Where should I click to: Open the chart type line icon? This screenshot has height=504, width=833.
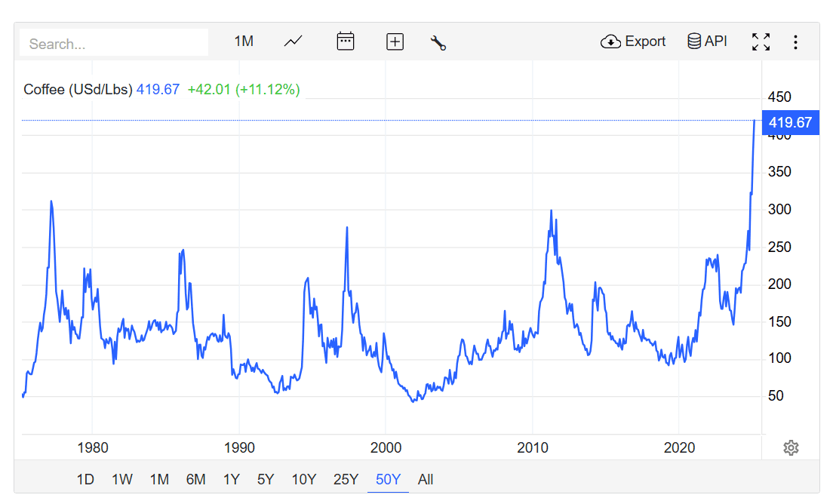293,41
